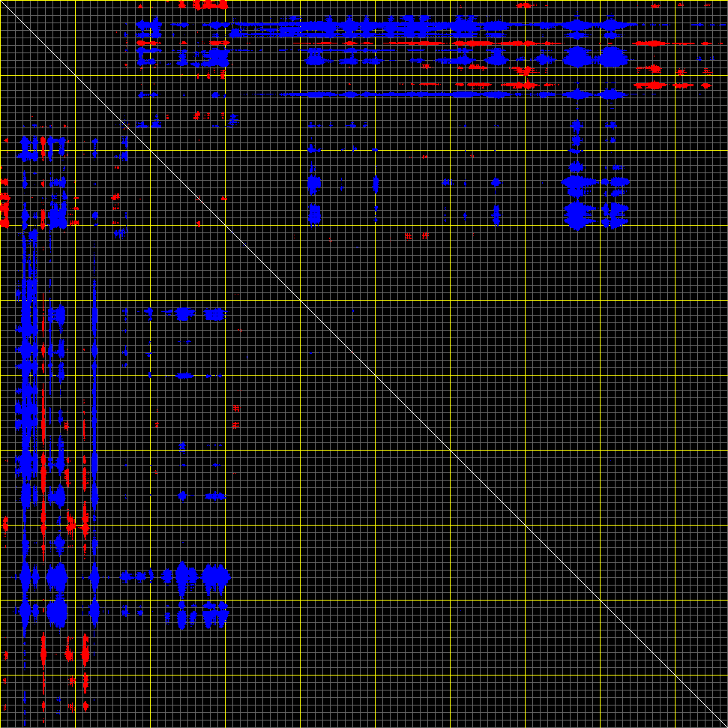This screenshot has height=728, width=728.
Task: Pick the small red pair just above plot center
Action: pyautogui.click(x=416, y=236)
